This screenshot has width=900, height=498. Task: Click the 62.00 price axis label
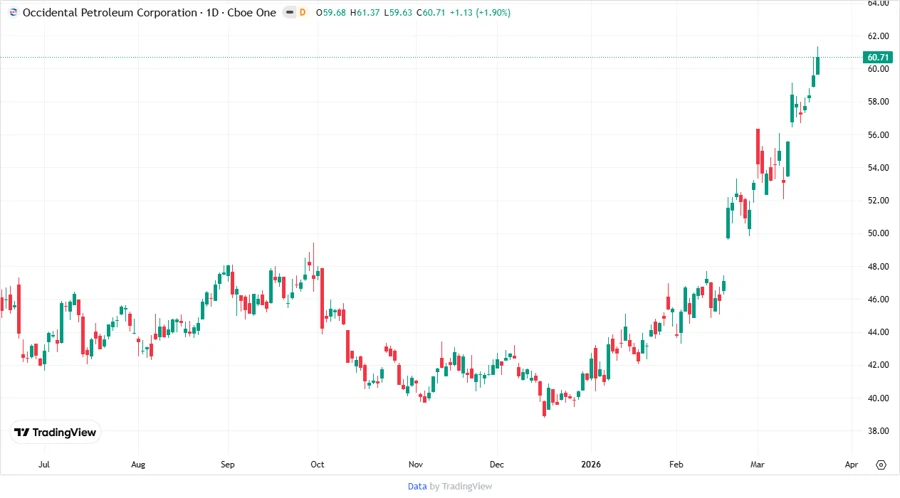point(878,36)
